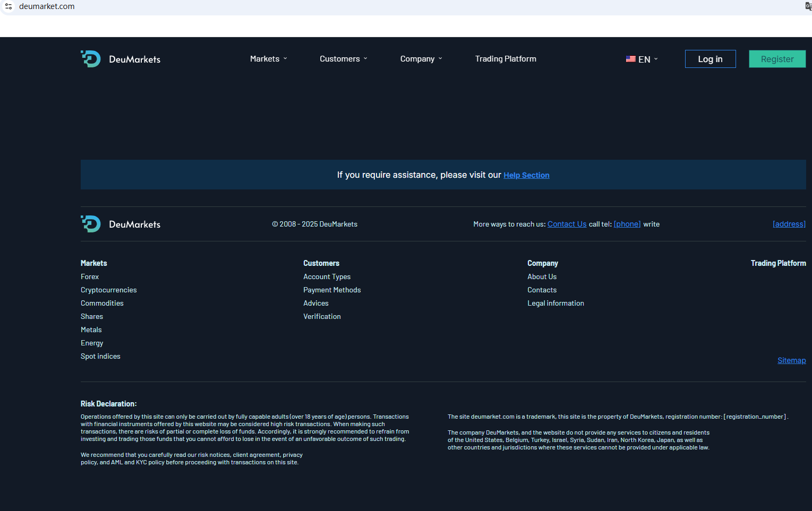
Task: Select Legal information under Company
Action: [555, 303]
